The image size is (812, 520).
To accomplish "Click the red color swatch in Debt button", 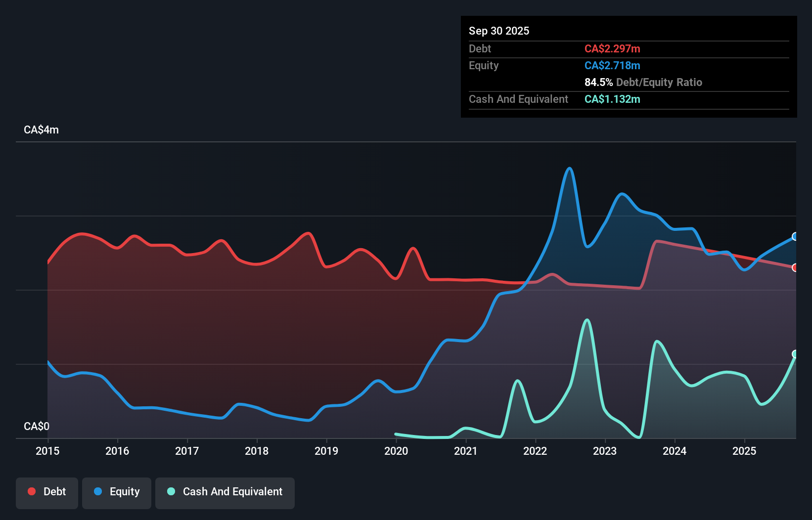I will (32, 491).
